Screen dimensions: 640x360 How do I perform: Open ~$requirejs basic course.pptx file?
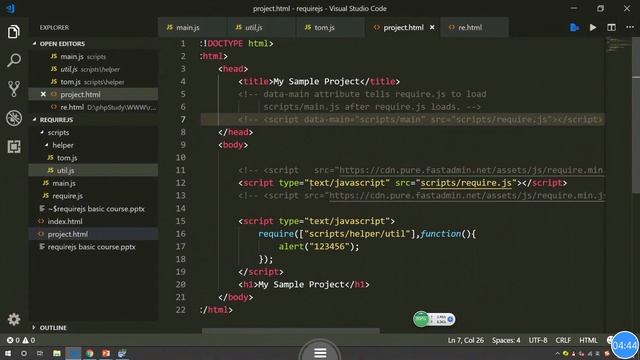93,209
